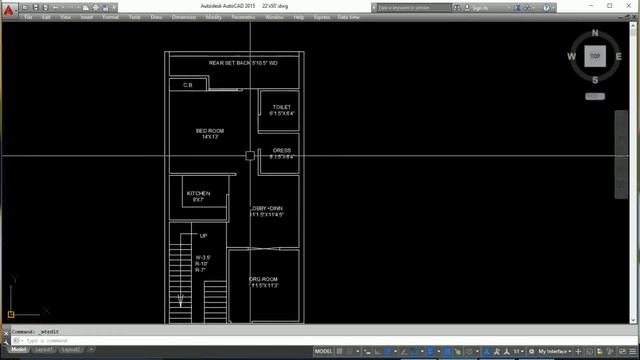
Task: Click the E direction on the ViewCube
Action: pos(618,56)
